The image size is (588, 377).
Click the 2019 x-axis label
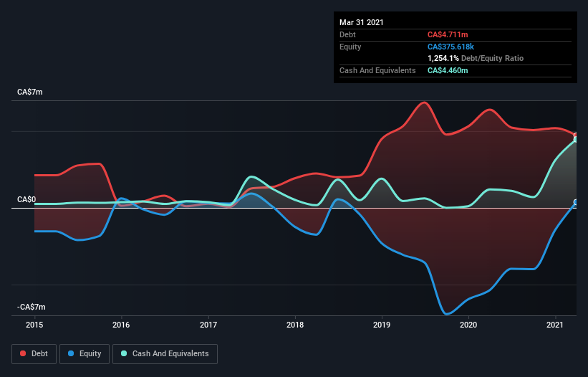382,325
